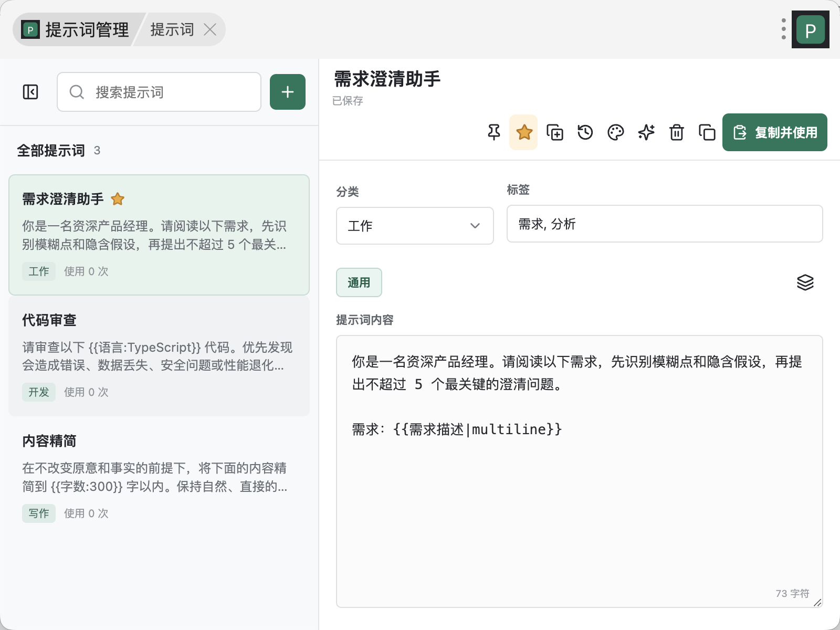840x630 pixels.
Task: Click the 标签 tags input field
Action: coord(665,224)
